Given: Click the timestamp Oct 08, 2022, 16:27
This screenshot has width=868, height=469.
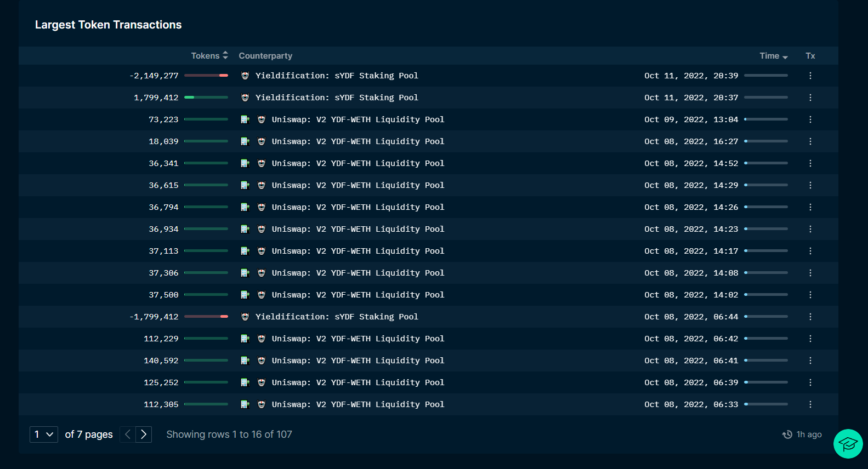Looking at the screenshot, I should pos(691,141).
